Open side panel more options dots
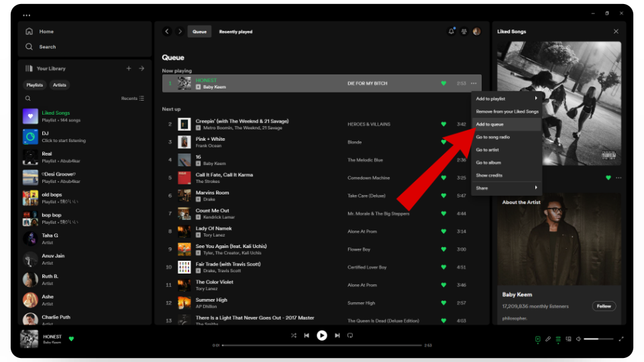Screen dimensions: 644x362 pos(619,178)
